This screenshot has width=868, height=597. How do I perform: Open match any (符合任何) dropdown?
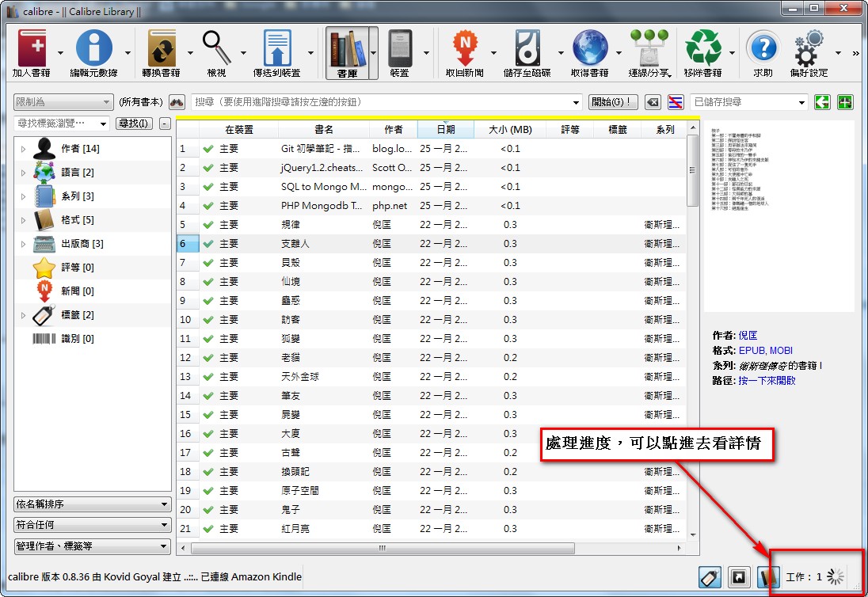click(x=92, y=524)
